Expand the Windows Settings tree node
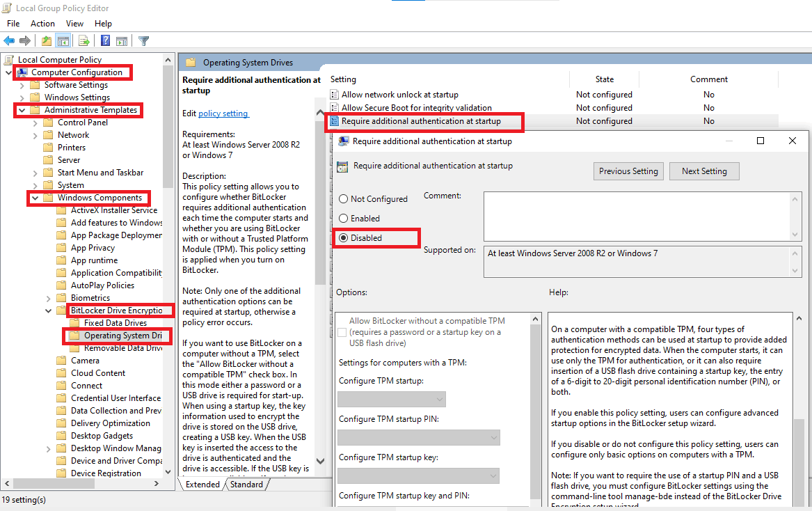 point(22,97)
